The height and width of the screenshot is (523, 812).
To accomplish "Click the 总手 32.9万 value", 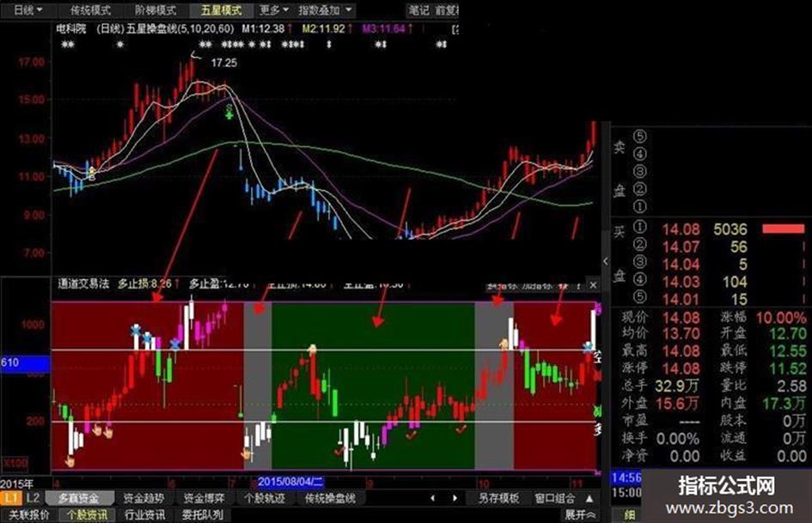I will (676, 386).
